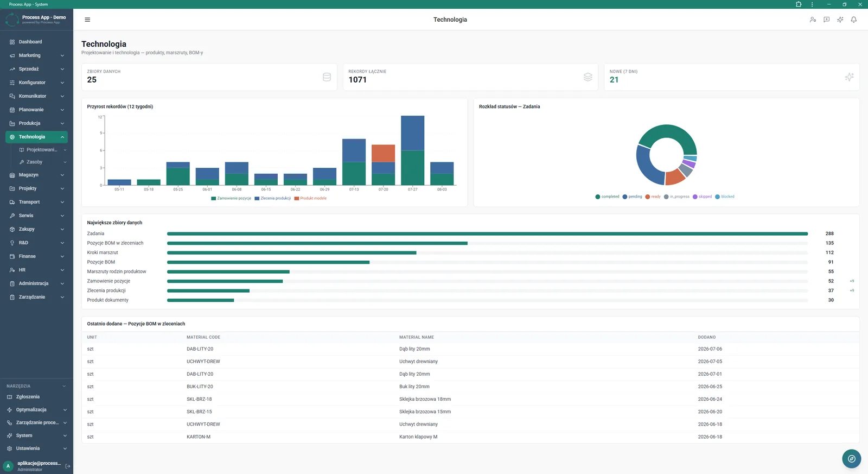The height and width of the screenshot is (474, 868).
Task: Open the Zarządzanie procesami menu item
Action: pos(36,422)
